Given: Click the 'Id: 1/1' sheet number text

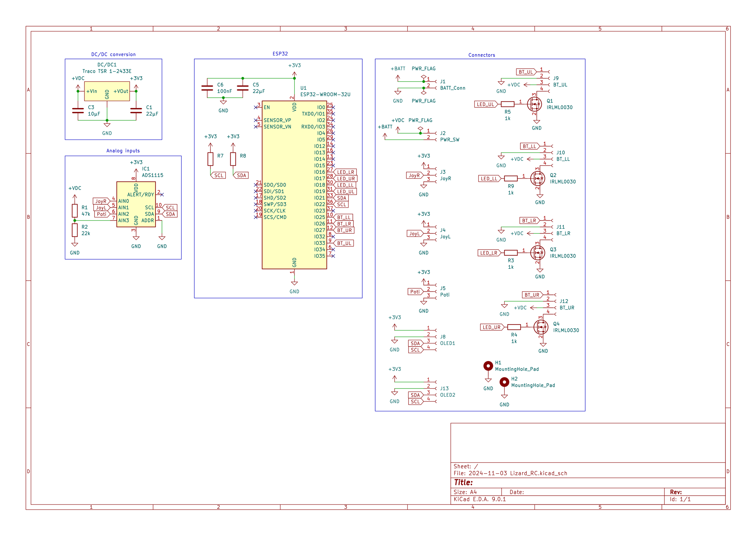Looking at the screenshot, I should (x=680, y=499).
